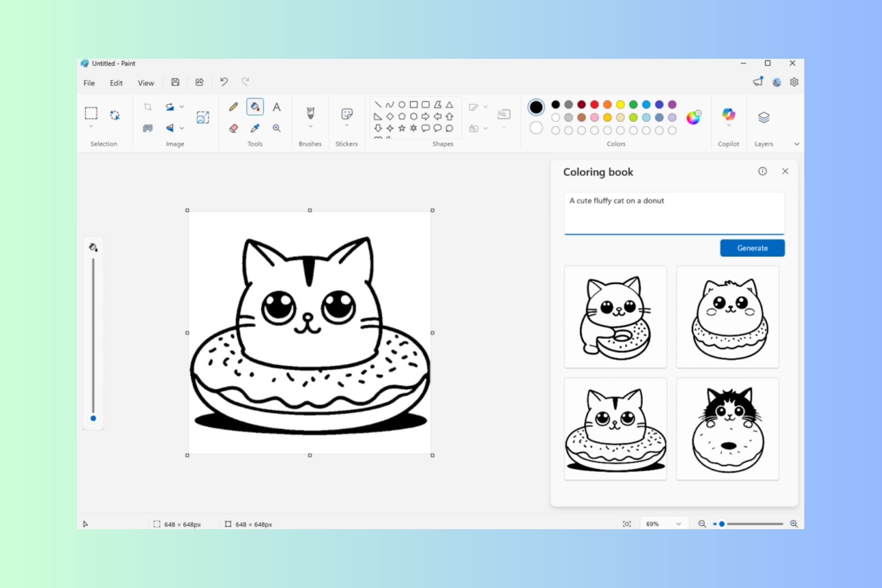Select the Magnifier tool

coord(276,128)
